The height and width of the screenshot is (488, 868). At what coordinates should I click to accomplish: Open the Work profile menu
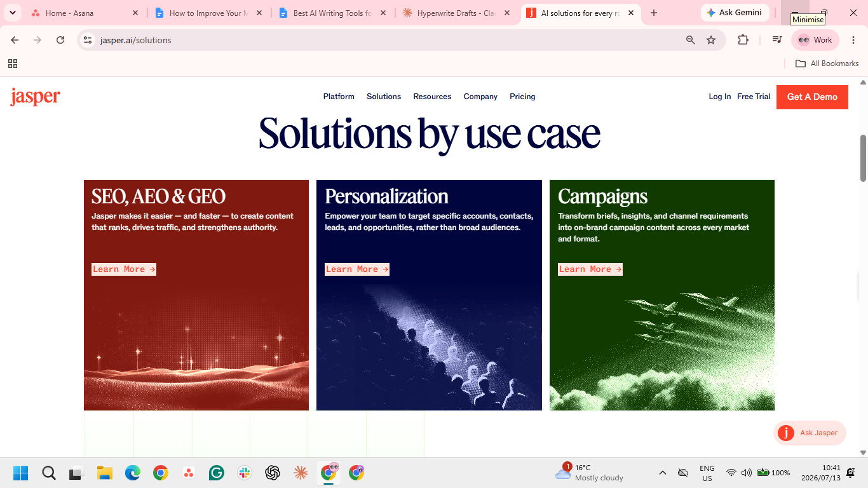[815, 40]
